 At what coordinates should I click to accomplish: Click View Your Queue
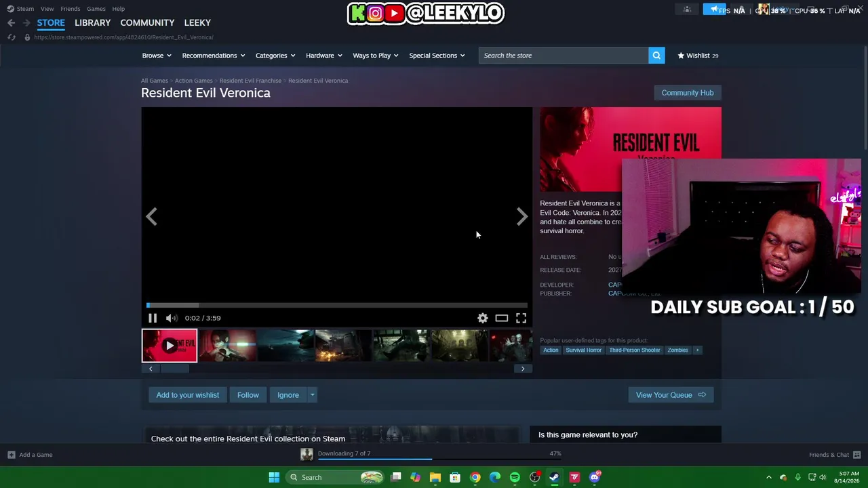[x=671, y=395]
